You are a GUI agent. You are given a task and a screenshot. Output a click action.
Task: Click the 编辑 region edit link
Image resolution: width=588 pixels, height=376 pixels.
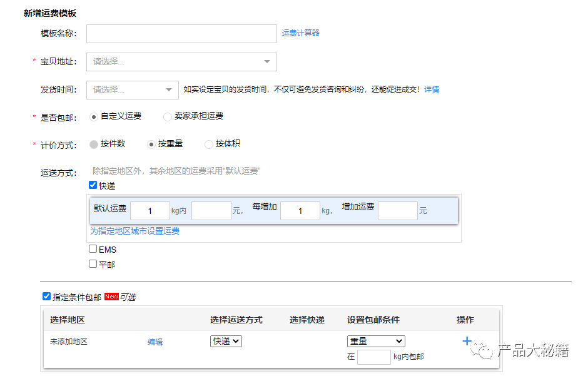155,342
